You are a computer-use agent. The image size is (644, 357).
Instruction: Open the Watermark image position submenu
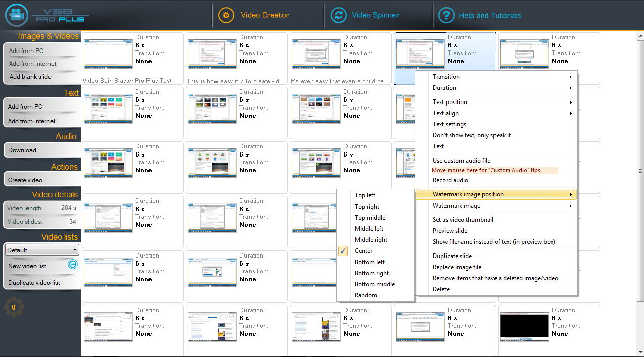(x=496, y=194)
